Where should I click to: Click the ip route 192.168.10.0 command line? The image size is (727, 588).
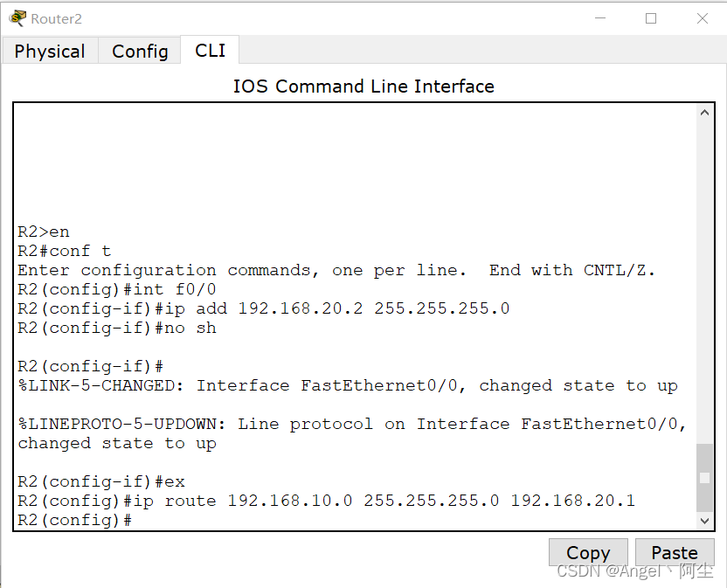[x=326, y=501]
